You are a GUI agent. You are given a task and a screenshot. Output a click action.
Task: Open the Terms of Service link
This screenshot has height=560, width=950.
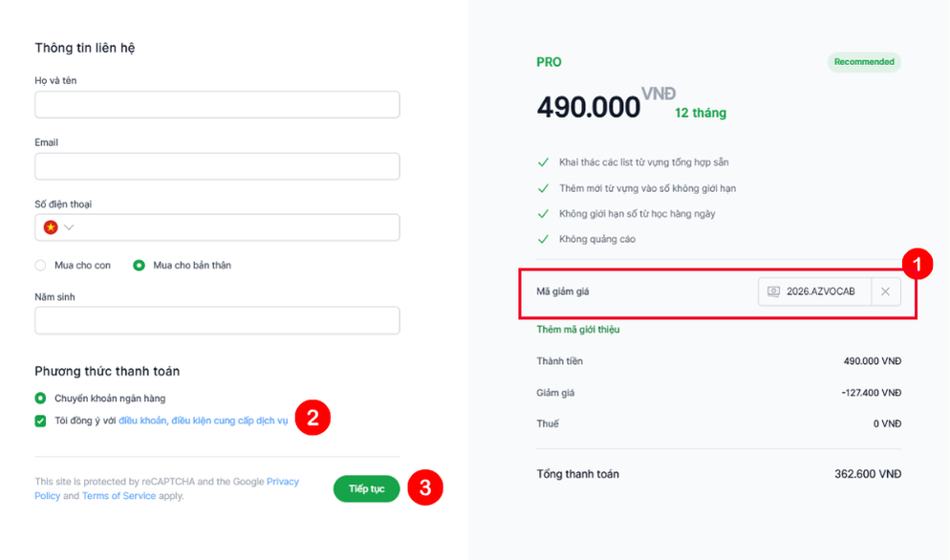click(119, 496)
